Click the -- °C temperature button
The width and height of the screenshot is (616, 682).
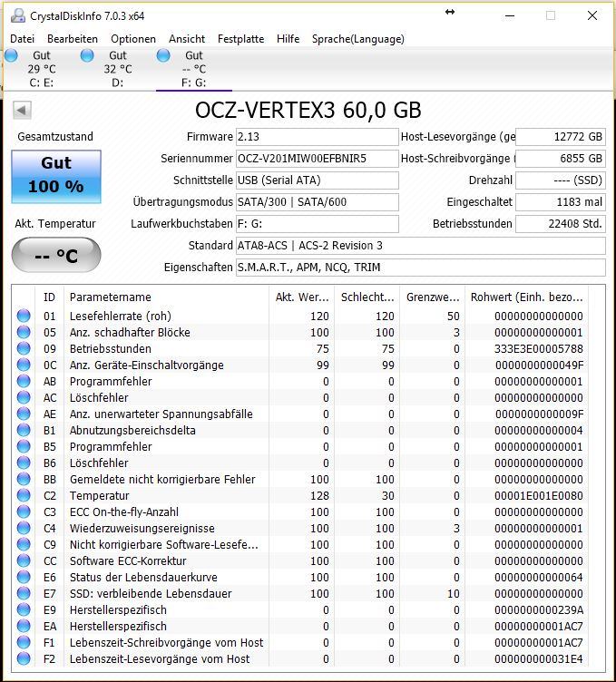[56, 255]
